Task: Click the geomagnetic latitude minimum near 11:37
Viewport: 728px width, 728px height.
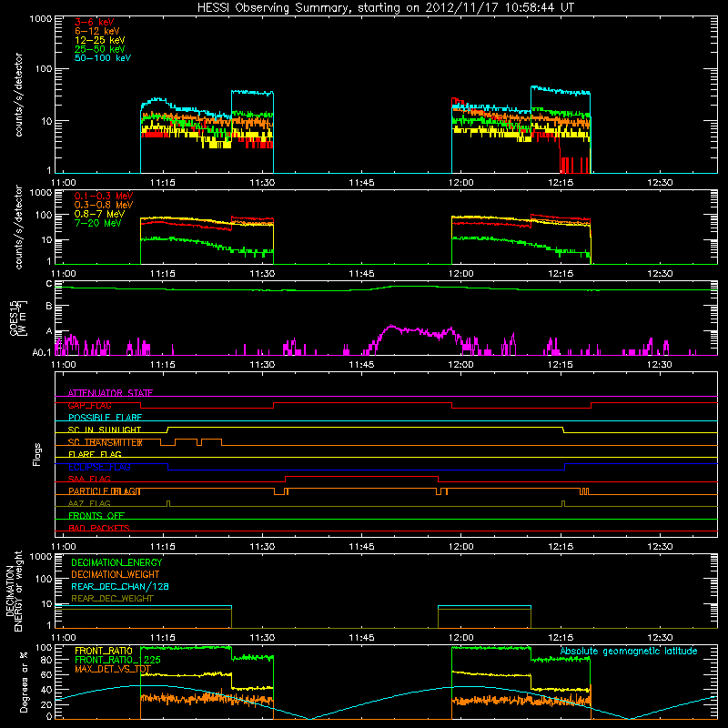Action: tap(309, 719)
